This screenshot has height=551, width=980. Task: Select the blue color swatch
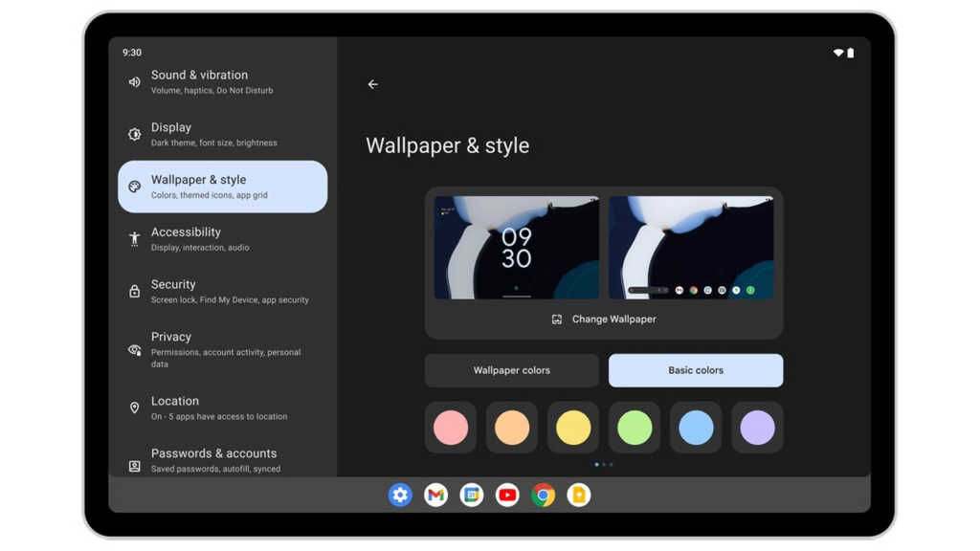pyautogui.click(x=696, y=428)
